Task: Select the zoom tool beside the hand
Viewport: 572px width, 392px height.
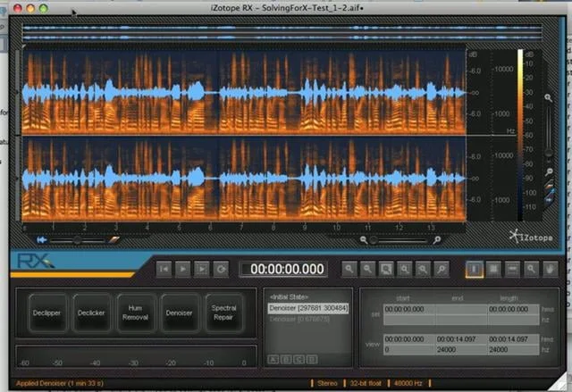Action: coord(531,269)
